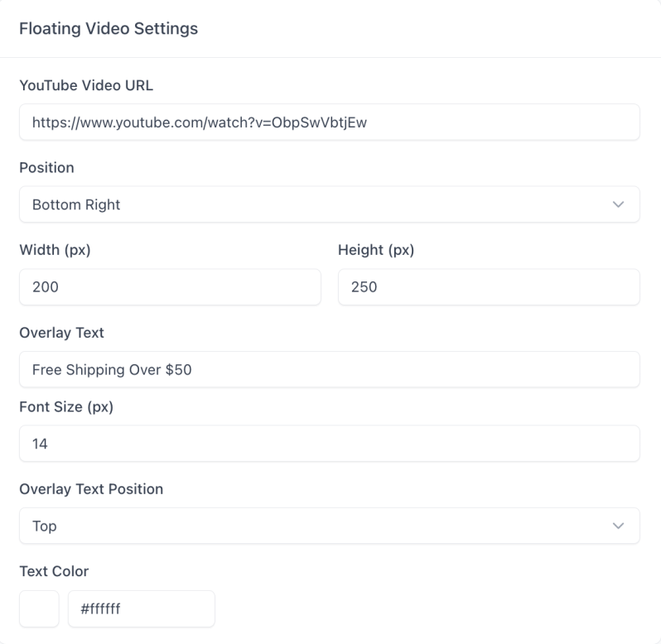Click the YouTube Video URL label
The width and height of the screenshot is (661, 644).
pyautogui.click(x=86, y=84)
